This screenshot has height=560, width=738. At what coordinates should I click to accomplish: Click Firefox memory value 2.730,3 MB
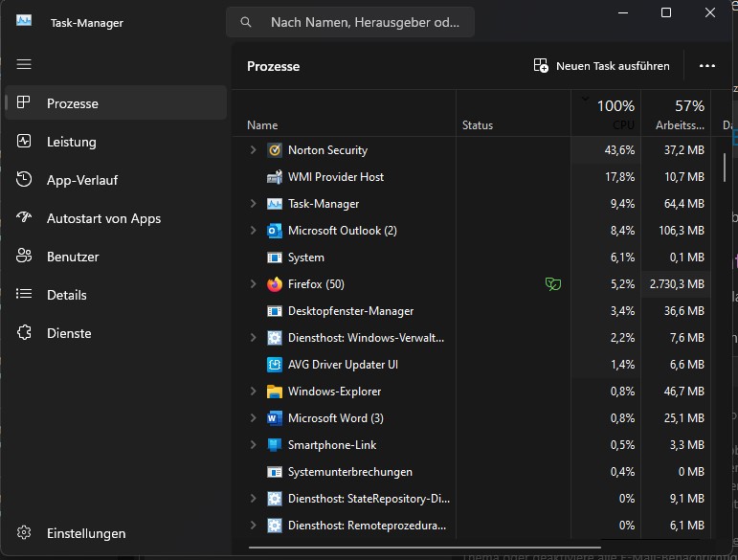(677, 284)
